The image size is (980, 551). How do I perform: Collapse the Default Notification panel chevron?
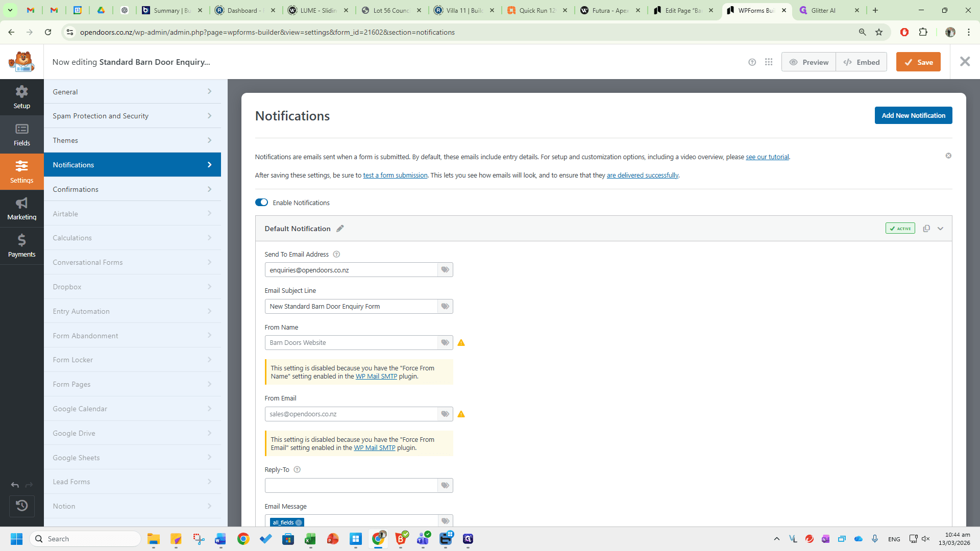[x=940, y=229]
